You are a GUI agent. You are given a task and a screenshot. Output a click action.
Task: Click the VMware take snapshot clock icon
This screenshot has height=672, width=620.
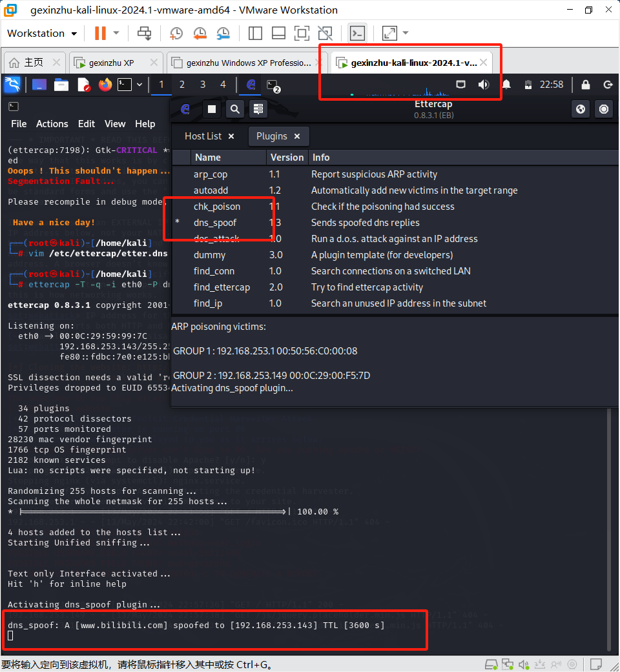click(176, 34)
